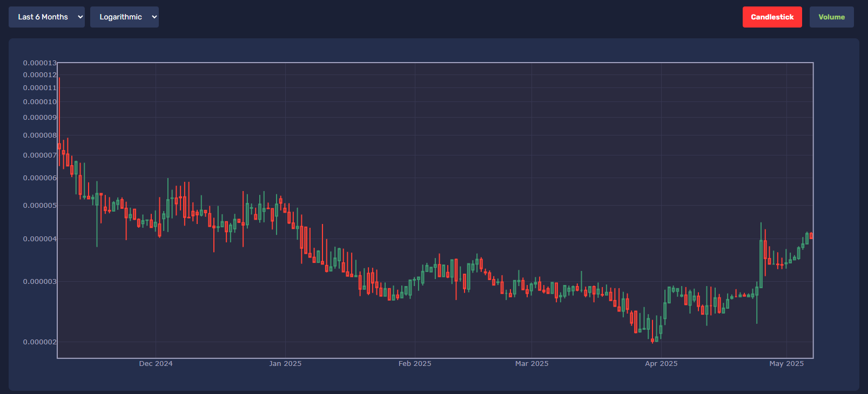Image resolution: width=868 pixels, height=394 pixels.
Task: Click the Apr 2025 x-axis label
Action: click(661, 364)
